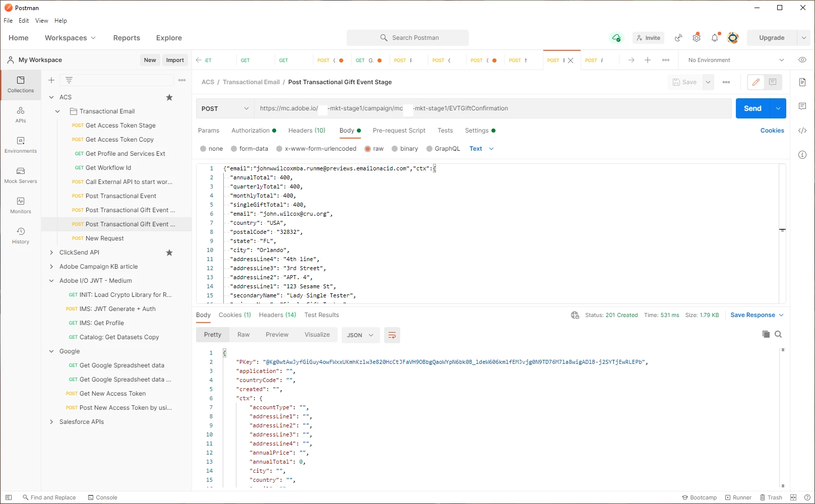Select the binary body radio option
Image resolution: width=815 pixels, height=504 pixels.
[x=395, y=149]
